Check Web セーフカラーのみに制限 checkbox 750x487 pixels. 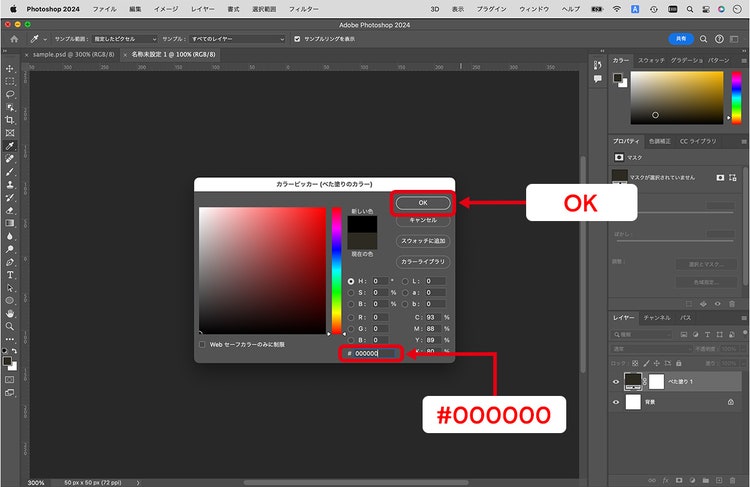click(202, 344)
